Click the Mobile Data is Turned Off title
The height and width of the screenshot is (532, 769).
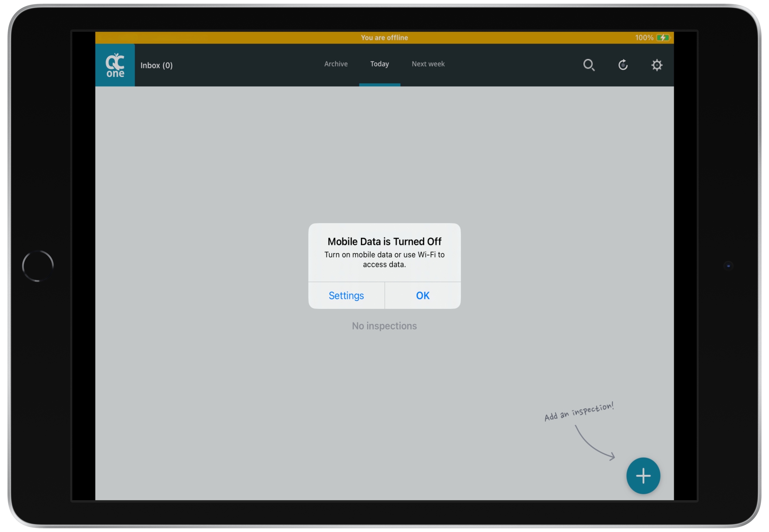384,241
